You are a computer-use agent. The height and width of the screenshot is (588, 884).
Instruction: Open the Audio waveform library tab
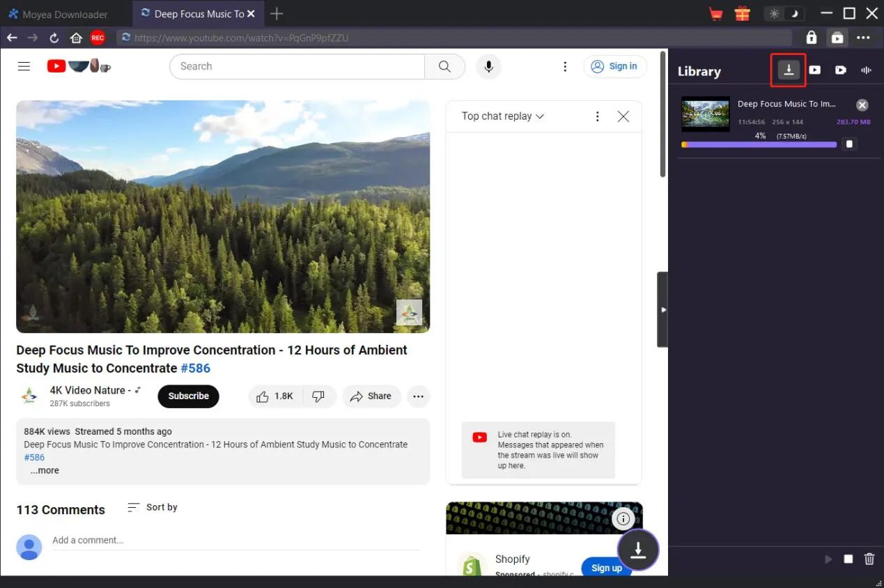pyautogui.click(x=867, y=70)
